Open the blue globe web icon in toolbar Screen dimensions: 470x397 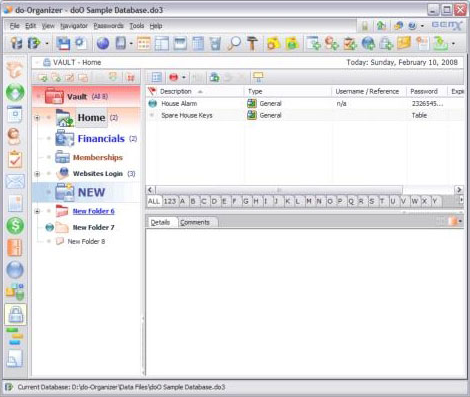click(103, 43)
